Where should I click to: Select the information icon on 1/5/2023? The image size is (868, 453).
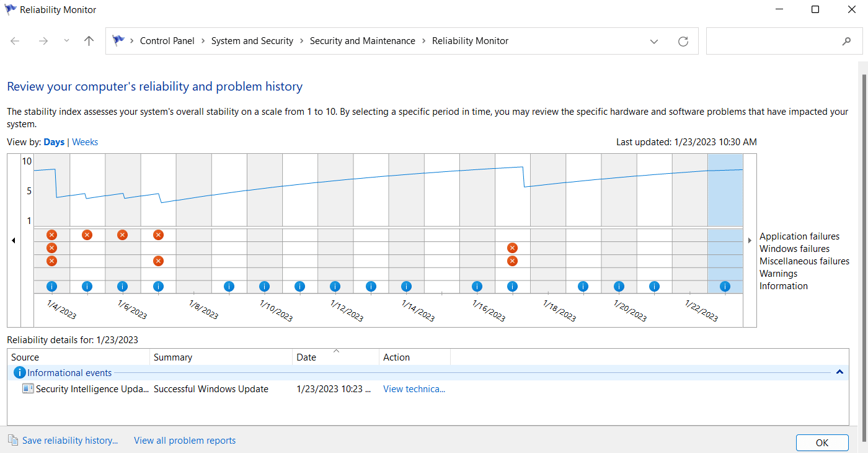coord(87,286)
